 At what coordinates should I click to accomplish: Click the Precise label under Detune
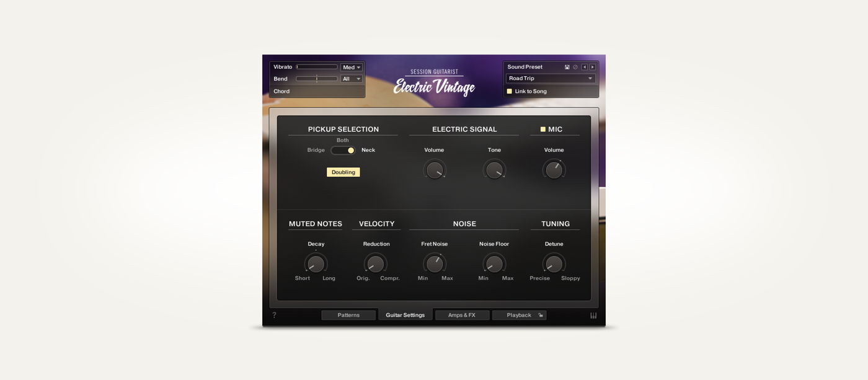(x=540, y=278)
